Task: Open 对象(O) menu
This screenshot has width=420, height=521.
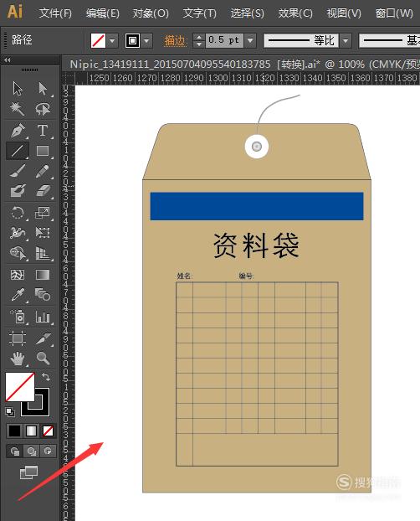Action: tap(151, 13)
